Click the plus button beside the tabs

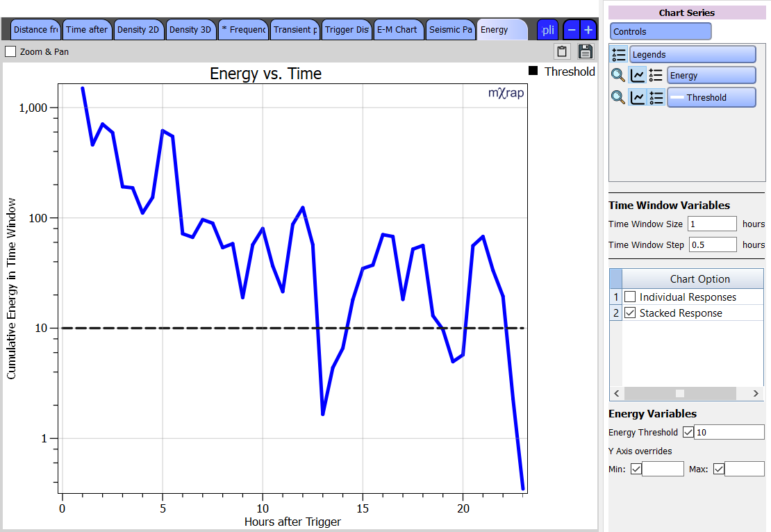[x=588, y=30]
